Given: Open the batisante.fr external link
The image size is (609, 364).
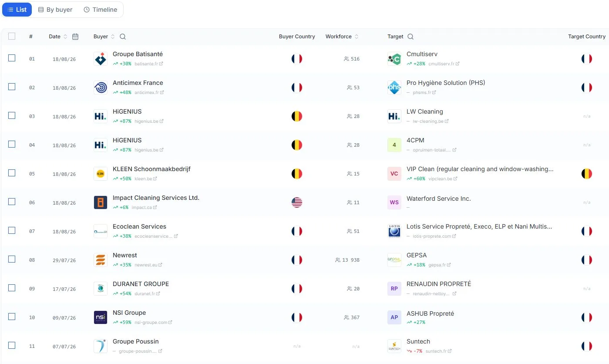Looking at the screenshot, I should (x=149, y=64).
